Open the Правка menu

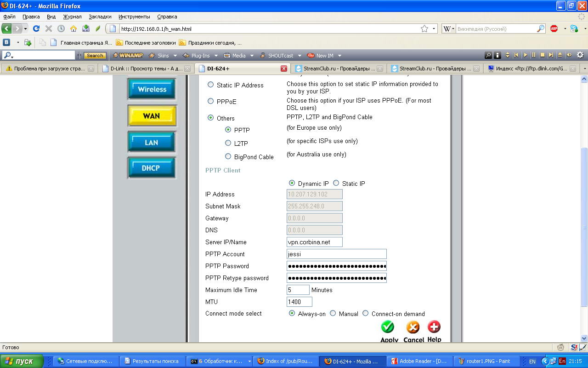(x=31, y=17)
